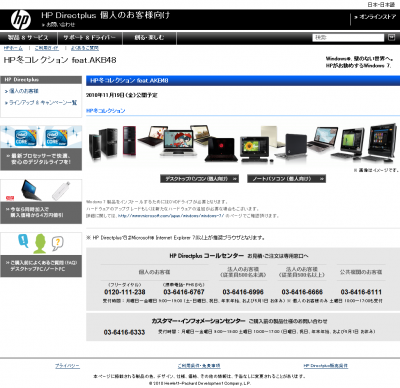The image size is (400, 388).
Task: Open the プライバシー footer link
Action: tap(67, 366)
